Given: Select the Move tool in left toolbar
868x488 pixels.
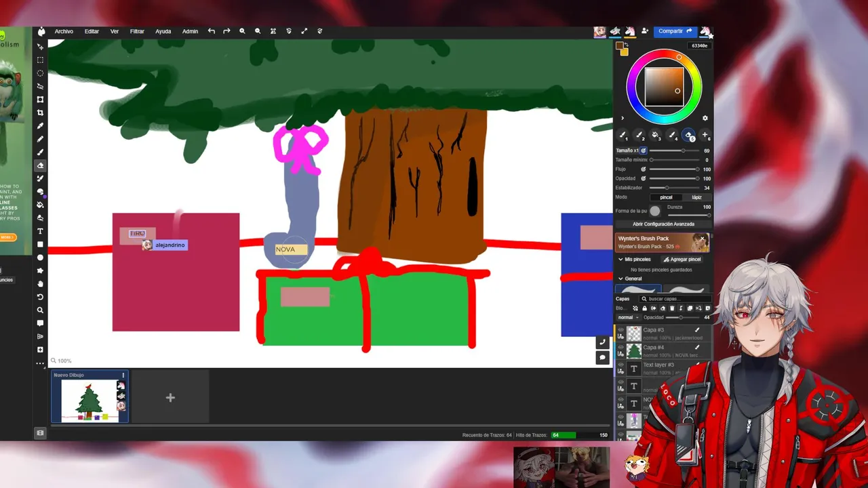Looking at the screenshot, I should (40, 46).
